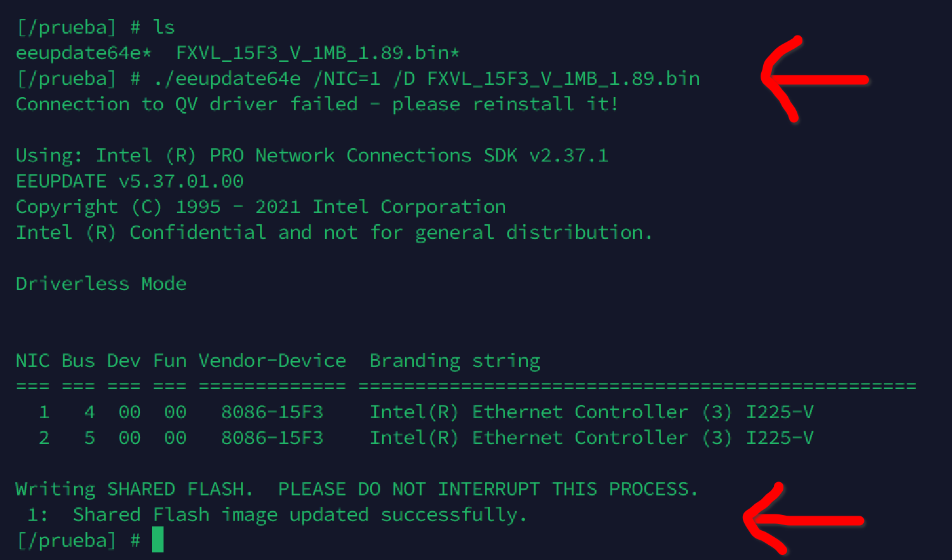Select the "/NIC=1" command argument
Screen dimensions: 952x560
[x=347, y=79]
